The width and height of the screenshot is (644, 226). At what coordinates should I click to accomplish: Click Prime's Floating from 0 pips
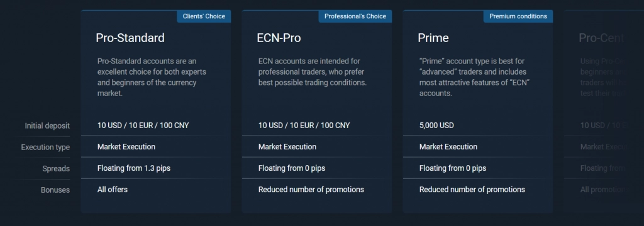(453, 168)
